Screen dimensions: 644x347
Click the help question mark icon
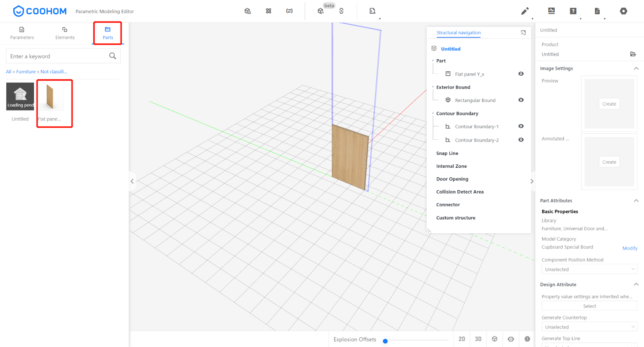573,11
